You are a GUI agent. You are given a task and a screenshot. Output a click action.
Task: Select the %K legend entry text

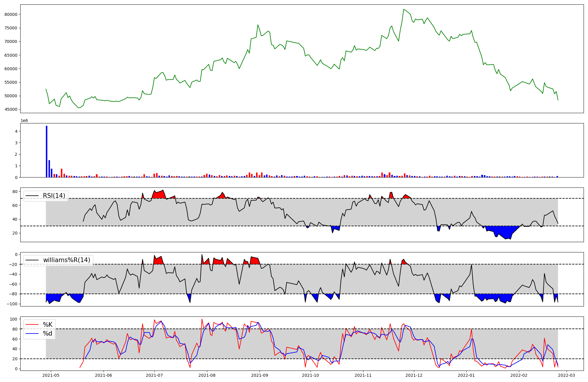(48, 324)
